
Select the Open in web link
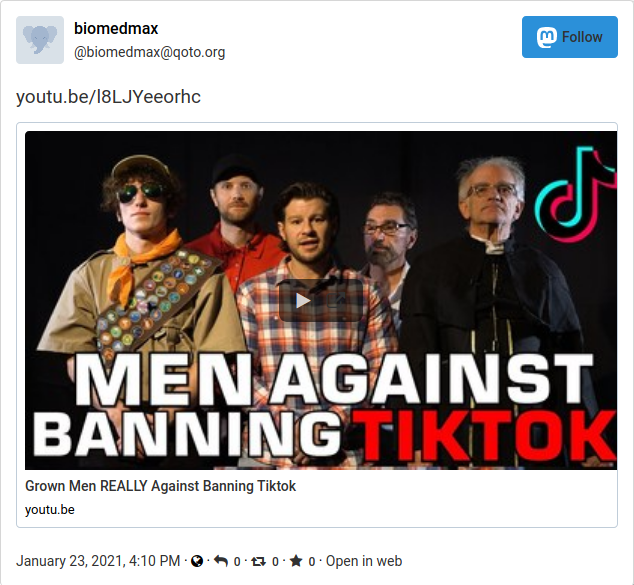pyautogui.click(x=364, y=561)
